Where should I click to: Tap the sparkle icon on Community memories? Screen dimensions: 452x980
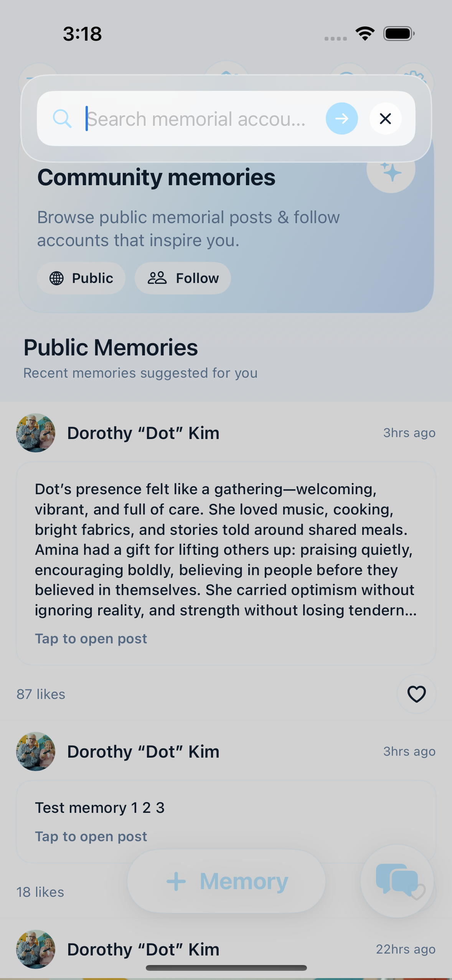(391, 171)
